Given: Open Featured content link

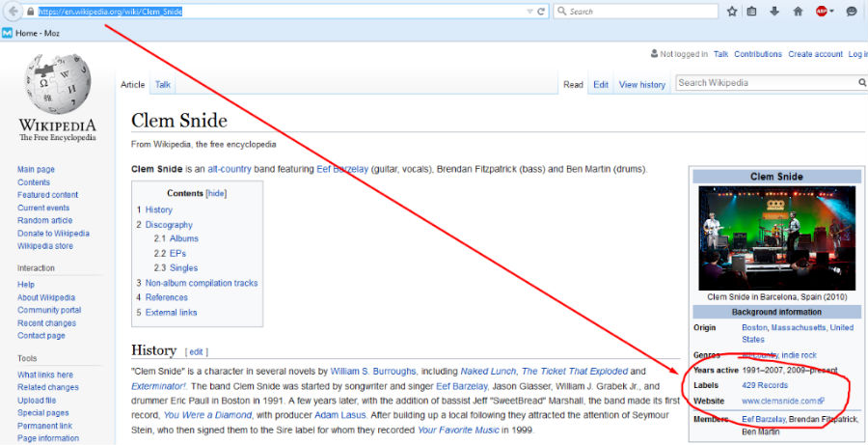Looking at the screenshot, I should point(47,195).
